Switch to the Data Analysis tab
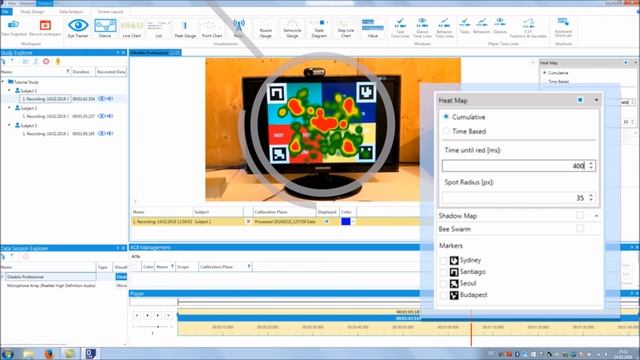Screen dimensions: 640x360 click(x=71, y=12)
